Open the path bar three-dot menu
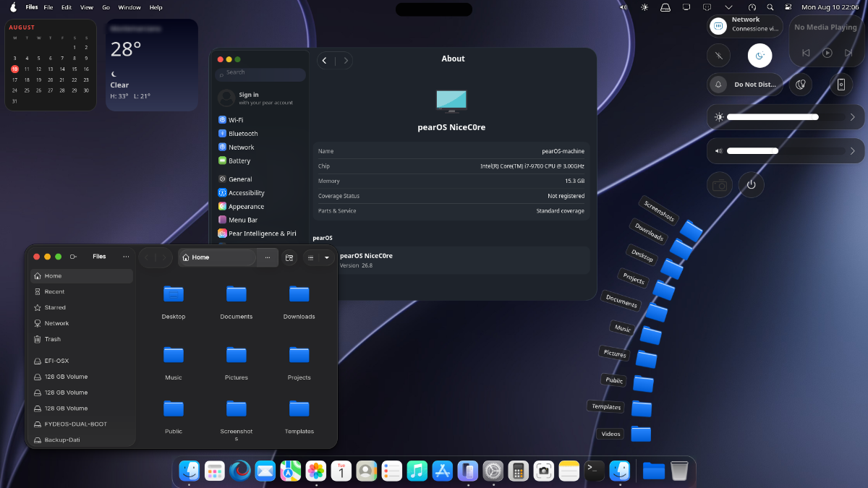The height and width of the screenshot is (488, 868). coord(268,257)
